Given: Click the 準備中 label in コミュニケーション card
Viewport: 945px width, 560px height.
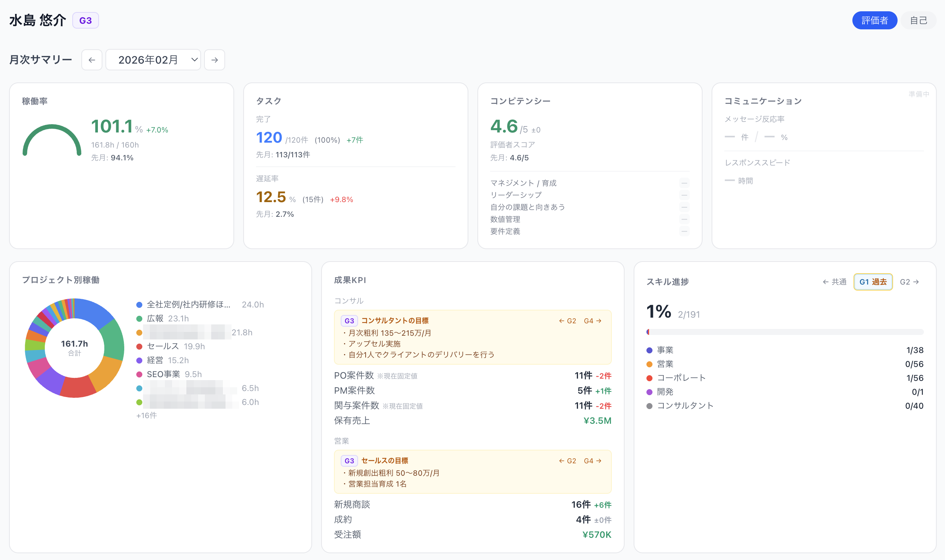Looking at the screenshot, I should (919, 94).
